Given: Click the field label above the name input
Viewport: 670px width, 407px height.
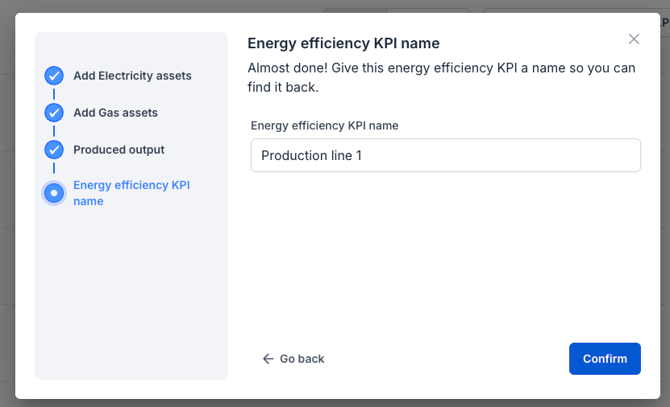Looking at the screenshot, I should [x=324, y=126].
